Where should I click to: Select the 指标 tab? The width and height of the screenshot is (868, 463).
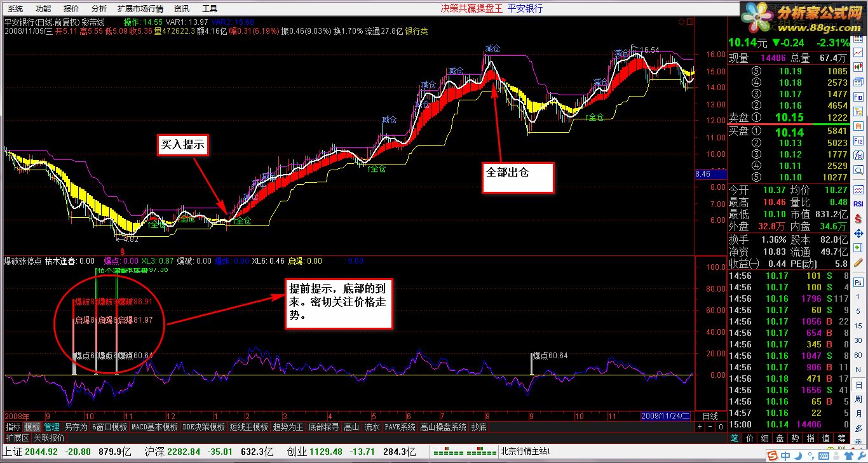point(13,427)
